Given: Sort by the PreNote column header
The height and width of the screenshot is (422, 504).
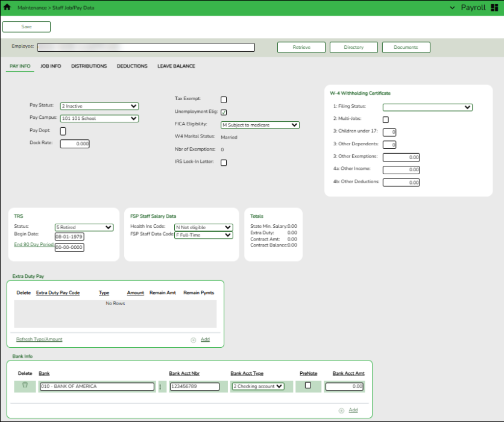Looking at the screenshot, I should [308, 373].
